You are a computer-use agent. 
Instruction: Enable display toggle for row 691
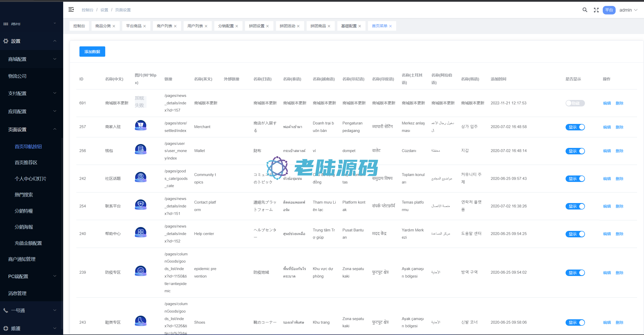tap(575, 103)
